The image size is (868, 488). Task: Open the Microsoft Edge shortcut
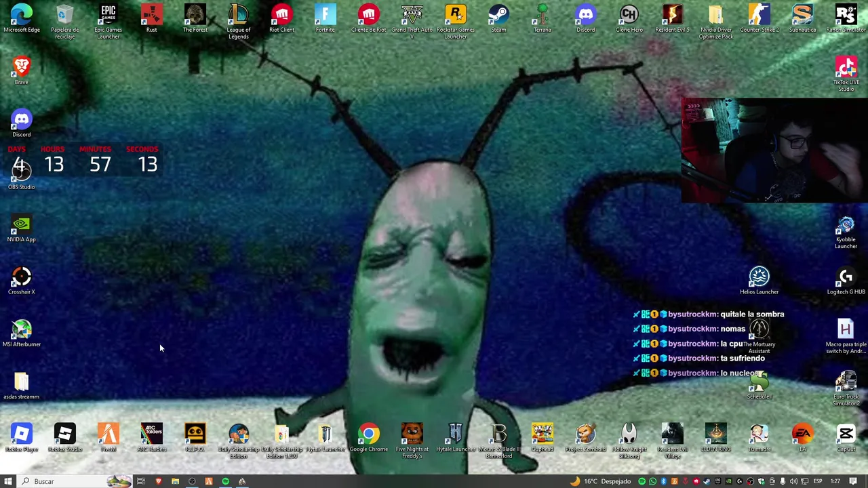click(21, 18)
